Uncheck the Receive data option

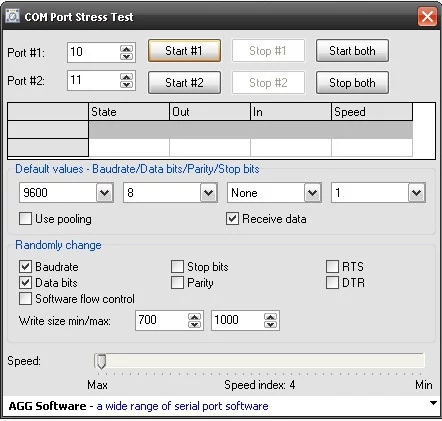coord(232,219)
